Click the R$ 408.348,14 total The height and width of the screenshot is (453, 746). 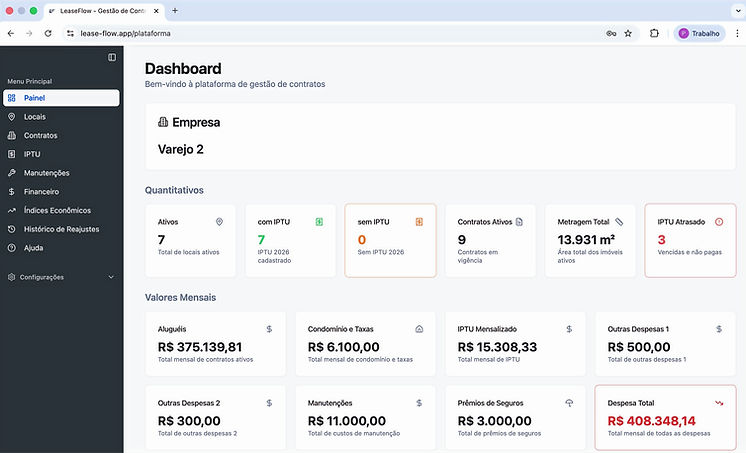651,421
